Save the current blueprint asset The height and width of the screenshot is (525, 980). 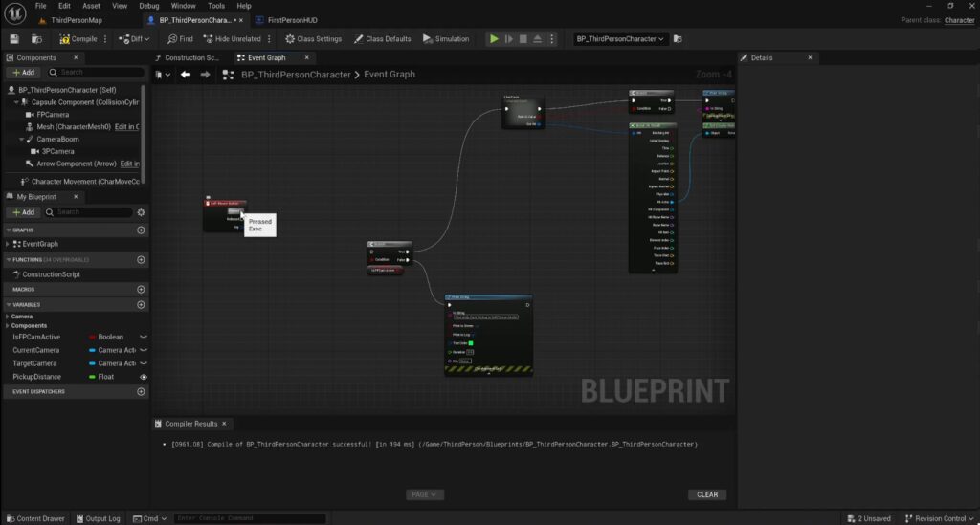(x=14, y=39)
